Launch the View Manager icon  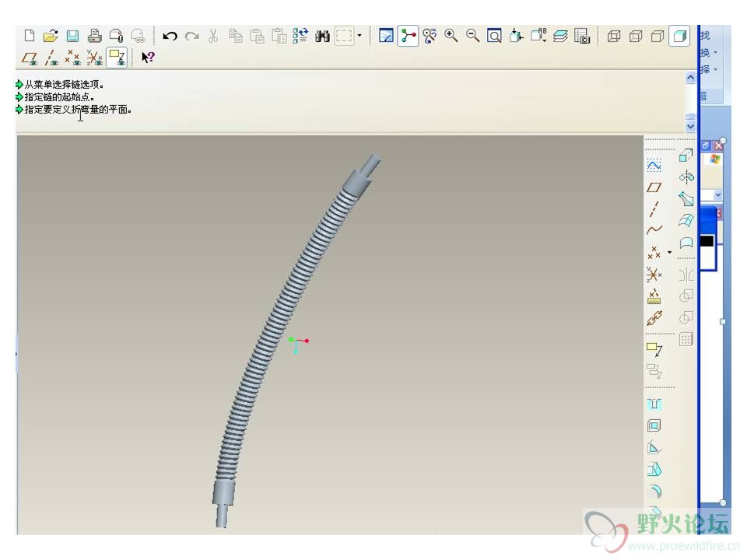pos(582,36)
